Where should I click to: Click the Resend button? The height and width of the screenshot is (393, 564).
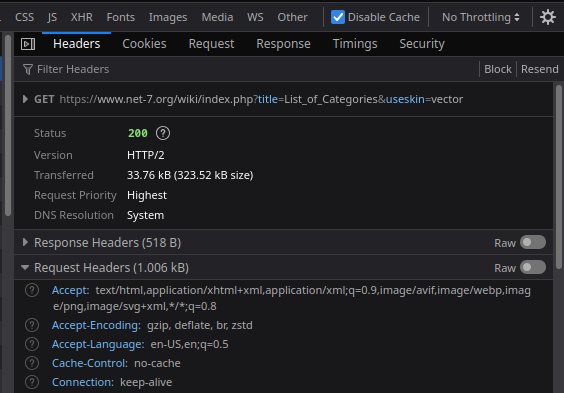[x=540, y=69]
